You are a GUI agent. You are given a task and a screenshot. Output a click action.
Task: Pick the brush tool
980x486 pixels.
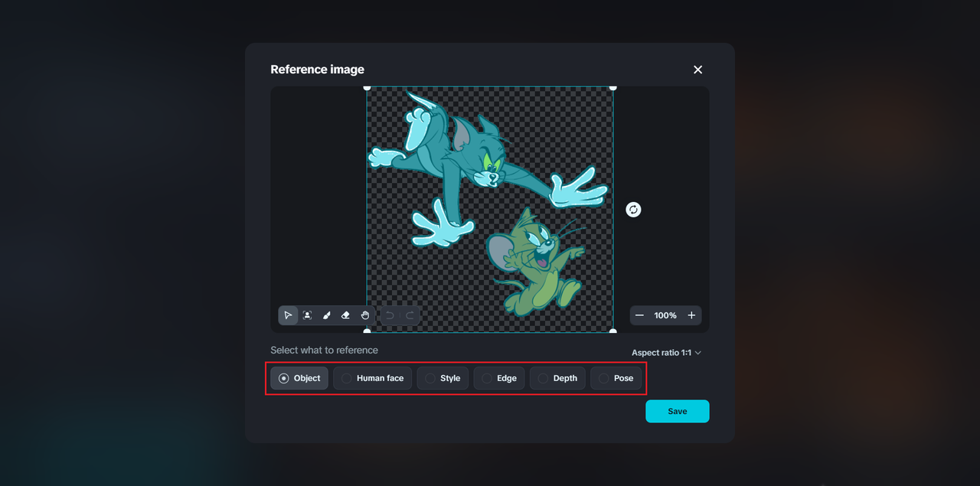326,315
